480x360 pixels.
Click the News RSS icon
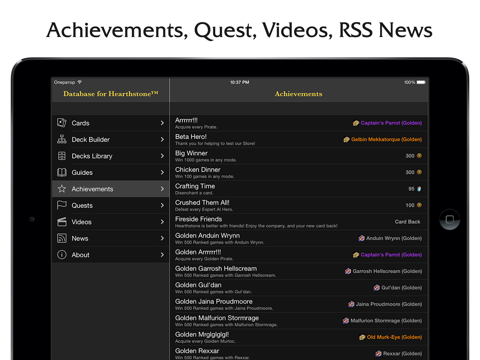click(62, 238)
